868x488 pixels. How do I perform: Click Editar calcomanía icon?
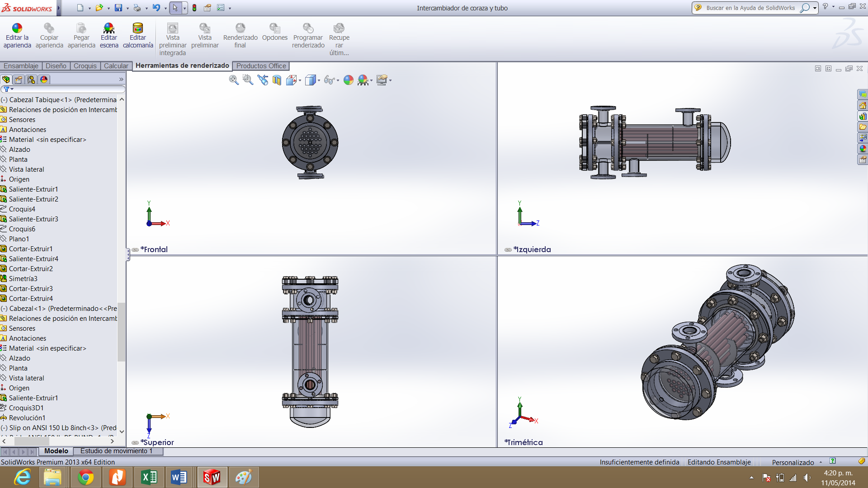click(137, 28)
